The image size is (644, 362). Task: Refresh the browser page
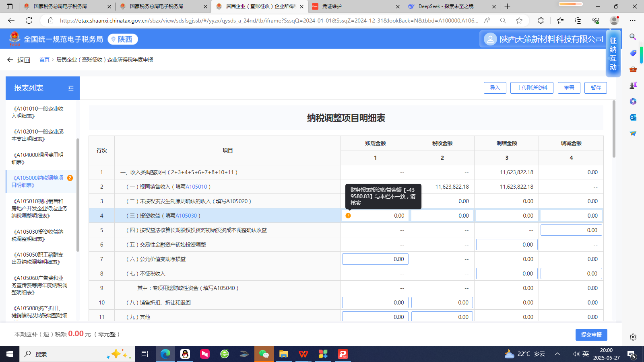29,21
